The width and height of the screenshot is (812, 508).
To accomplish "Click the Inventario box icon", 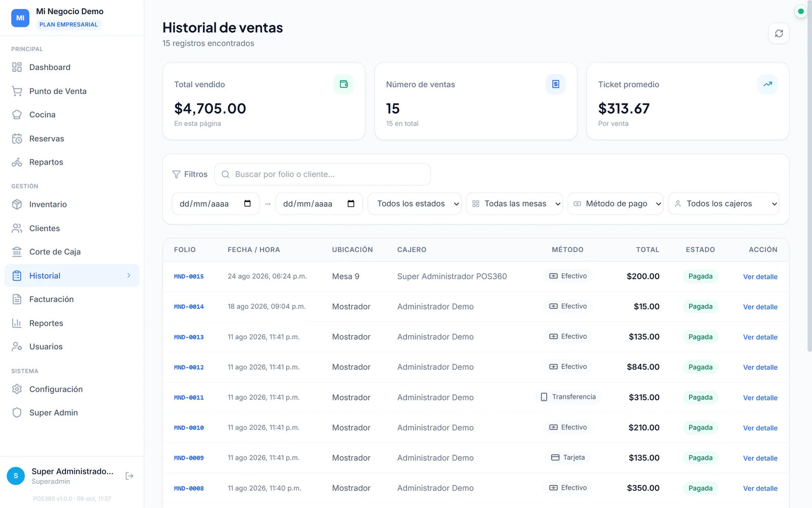I will (x=17, y=204).
